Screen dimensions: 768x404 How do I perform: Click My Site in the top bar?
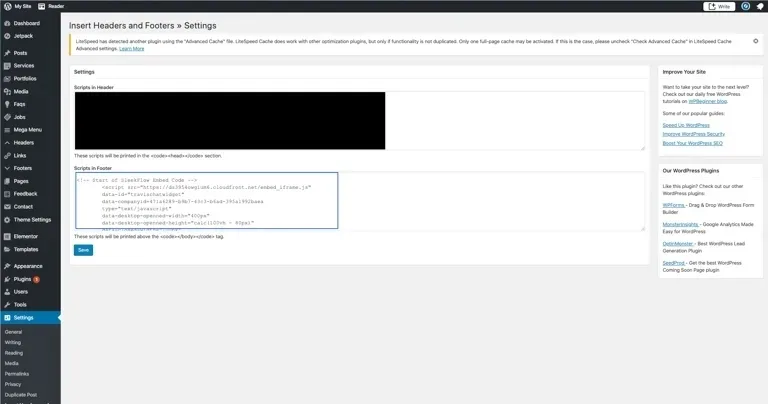(x=23, y=6)
